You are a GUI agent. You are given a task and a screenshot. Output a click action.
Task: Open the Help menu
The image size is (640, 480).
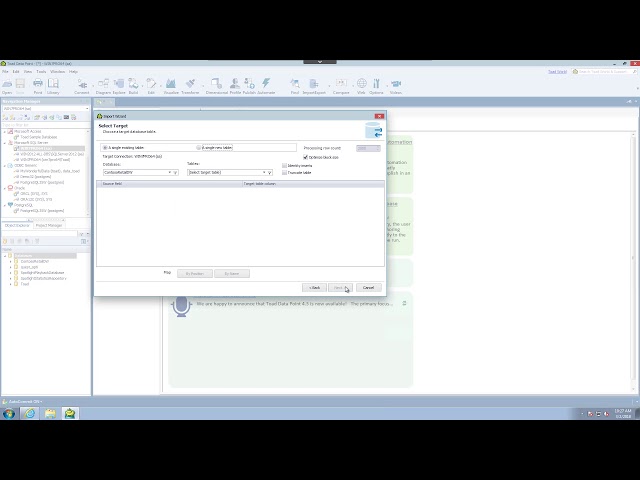(x=73, y=71)
